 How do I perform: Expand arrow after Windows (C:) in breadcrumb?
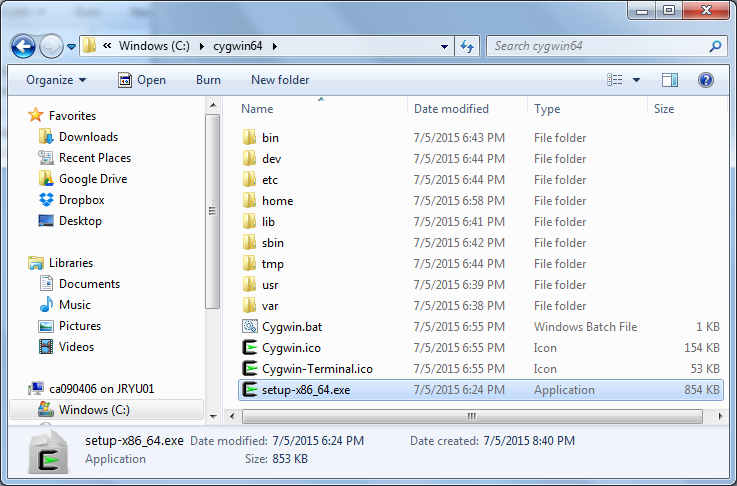click(202, 46)
